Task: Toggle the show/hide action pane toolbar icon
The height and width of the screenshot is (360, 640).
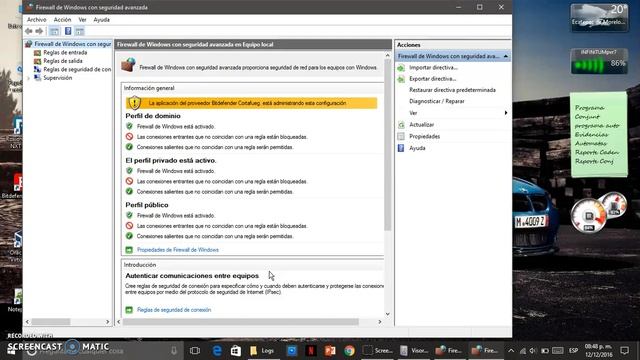Action: pos(80,31)
